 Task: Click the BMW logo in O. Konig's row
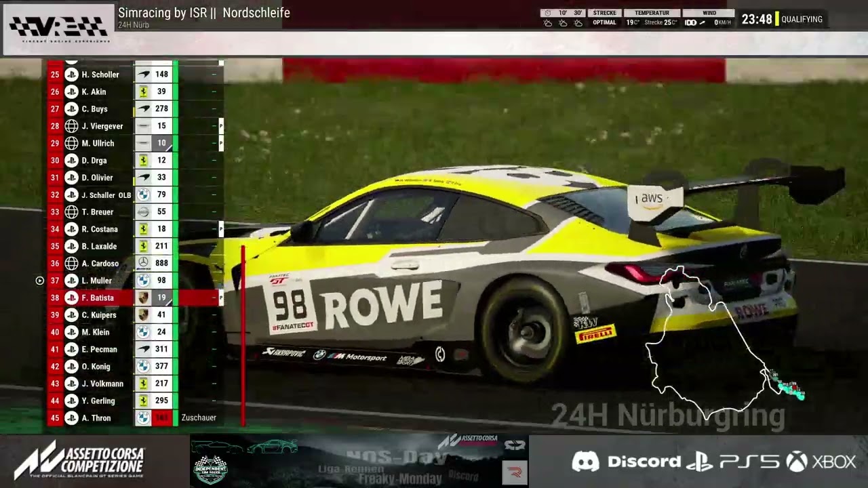pyautogui.click(x=143, y=367)
